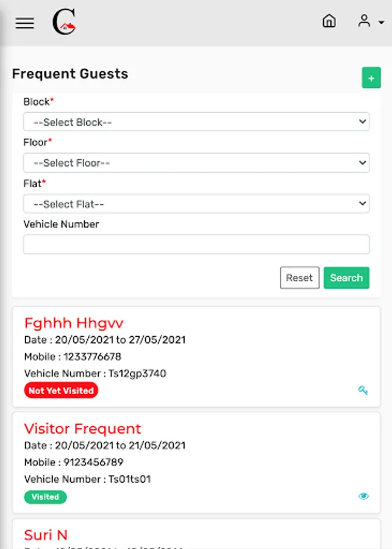Click the key icon on the Fghhh Hhgvv card
Image resolution: width=392 pixels, height=549 pixels.
point(363,390)
